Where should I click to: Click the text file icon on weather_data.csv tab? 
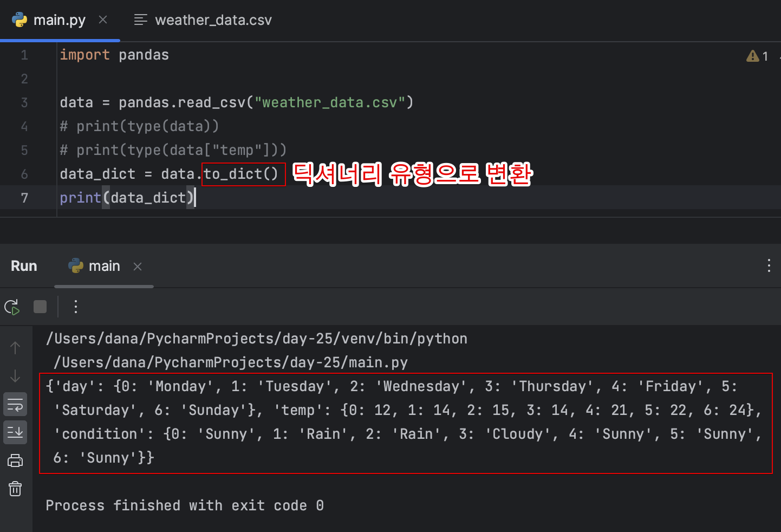click(141, 20)
